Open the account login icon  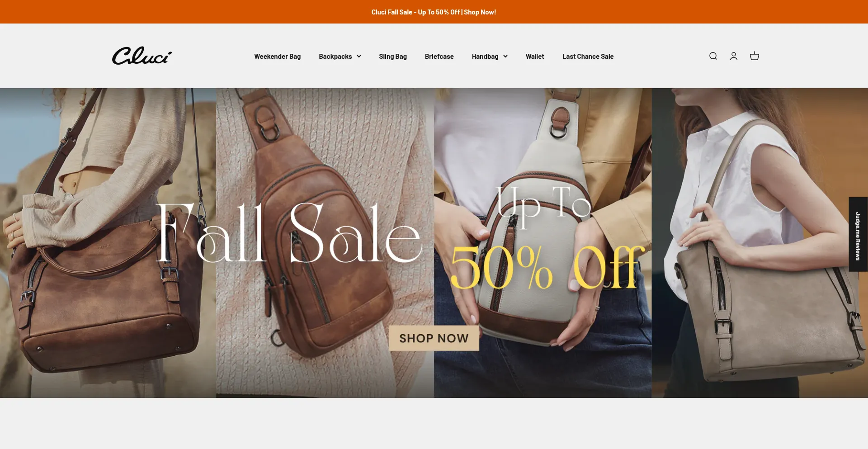(734, 56)
